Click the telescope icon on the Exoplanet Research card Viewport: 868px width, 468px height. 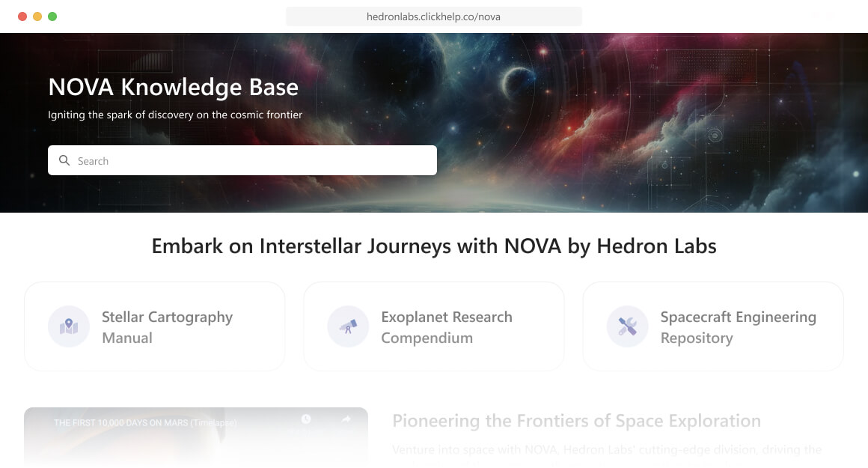(x=348, y=326)
